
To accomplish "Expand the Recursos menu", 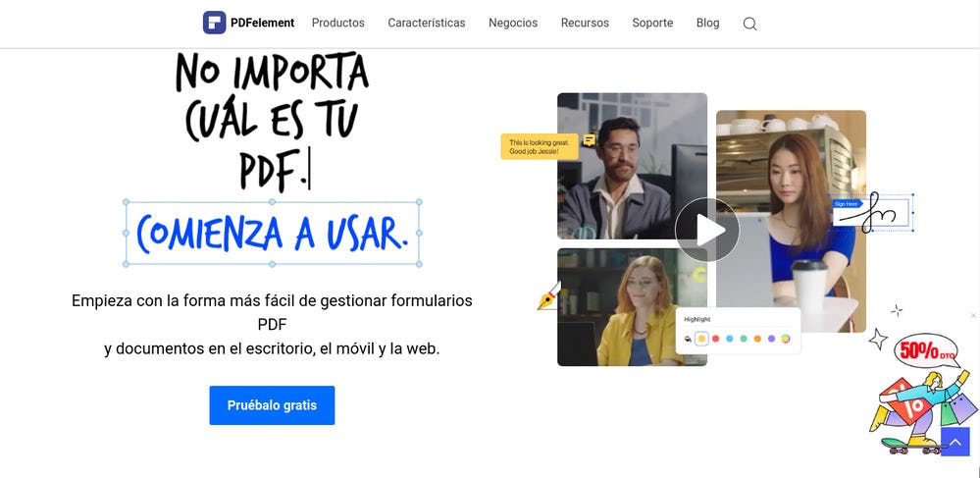I will click(585, 23).
